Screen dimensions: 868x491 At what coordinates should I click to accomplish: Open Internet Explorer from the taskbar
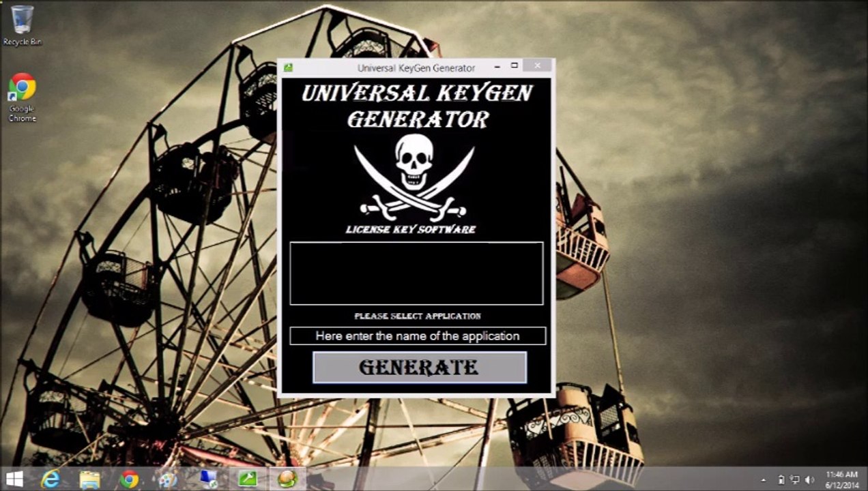pos(50,479)
